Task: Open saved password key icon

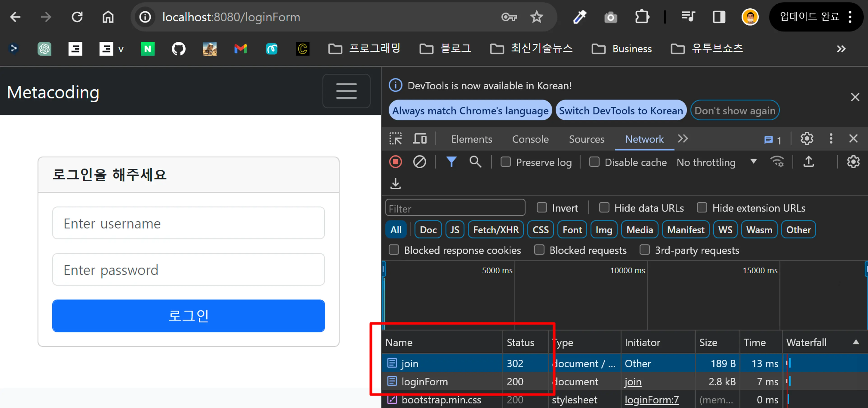Action: (x=509, y=17)
